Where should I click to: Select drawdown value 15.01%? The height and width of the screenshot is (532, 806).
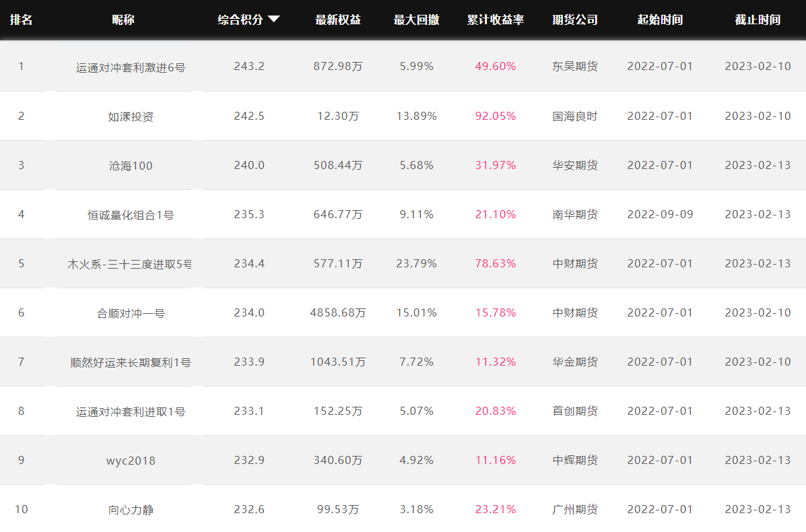(416, 312)
